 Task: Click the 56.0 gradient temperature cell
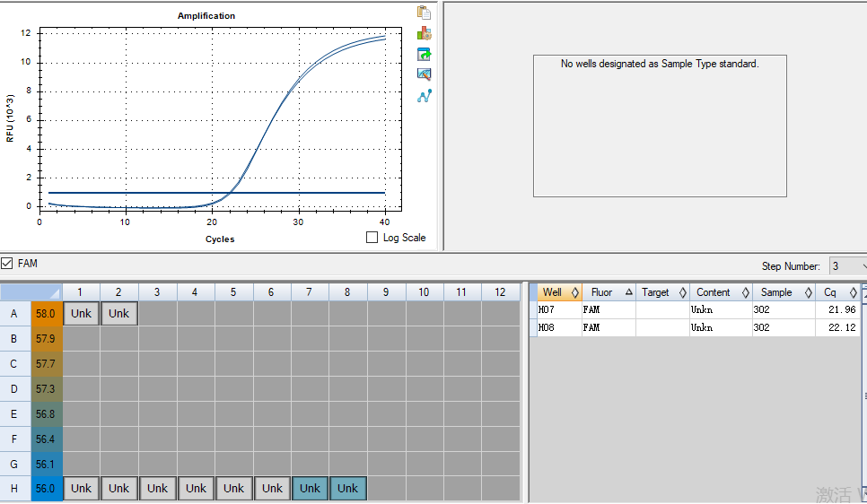click(x=47, y=489)
